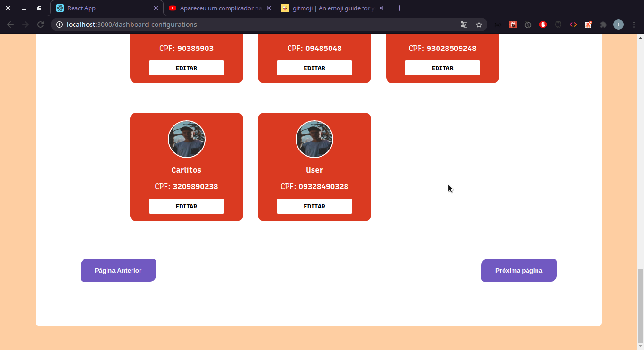The height and width of the screenshot is (350, 644).
Task: Select the name text 'Carlitos'
Action: (187, 170)
